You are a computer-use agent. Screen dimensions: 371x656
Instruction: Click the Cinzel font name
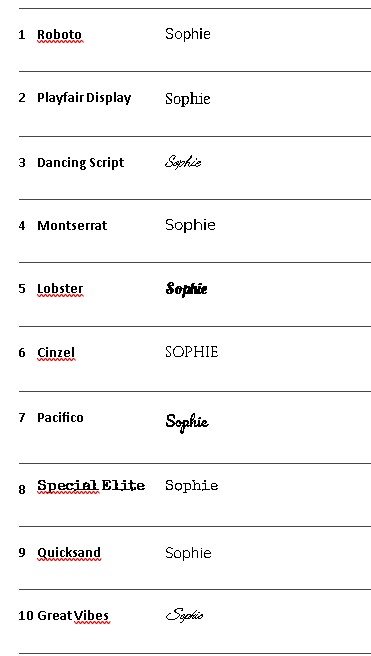tap(56, 353)
